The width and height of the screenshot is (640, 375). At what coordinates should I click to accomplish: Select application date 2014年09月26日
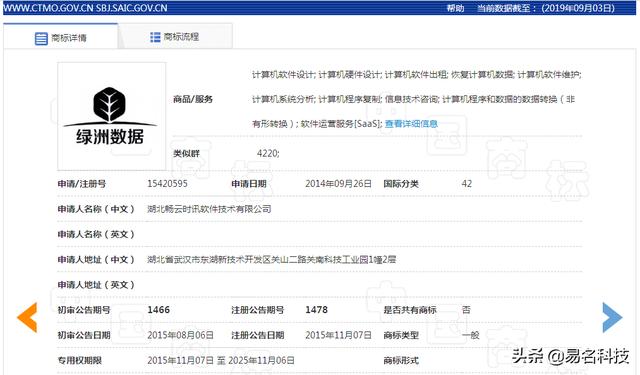pos(338,184)
